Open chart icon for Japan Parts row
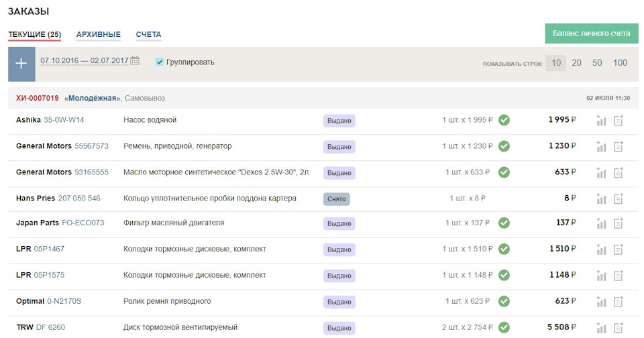Image resolution: width=644 pixels, height=338 pixels. tap(601, 223)
